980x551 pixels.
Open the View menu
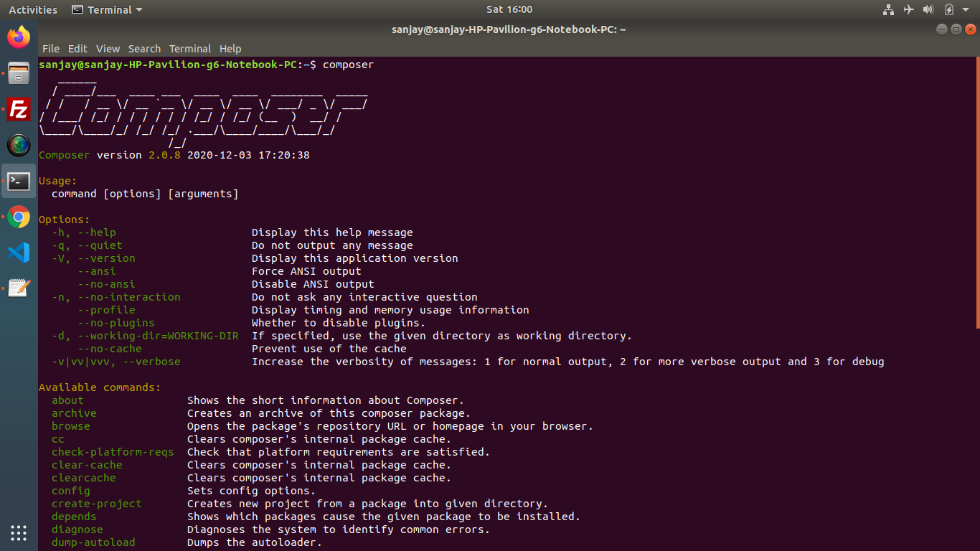point(108,49)
